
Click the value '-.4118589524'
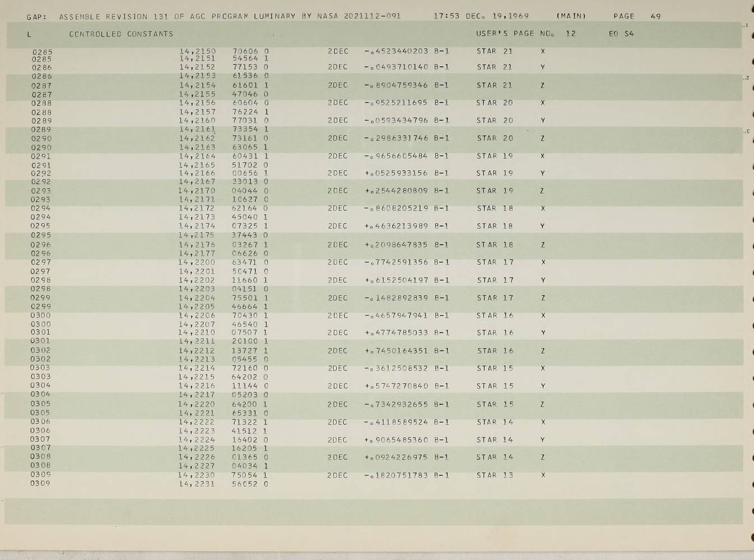point(396,422)
